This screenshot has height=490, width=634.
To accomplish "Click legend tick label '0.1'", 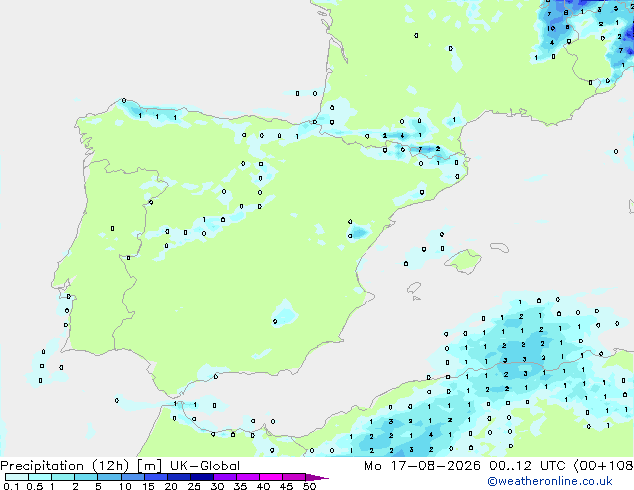I will point(11,486).
